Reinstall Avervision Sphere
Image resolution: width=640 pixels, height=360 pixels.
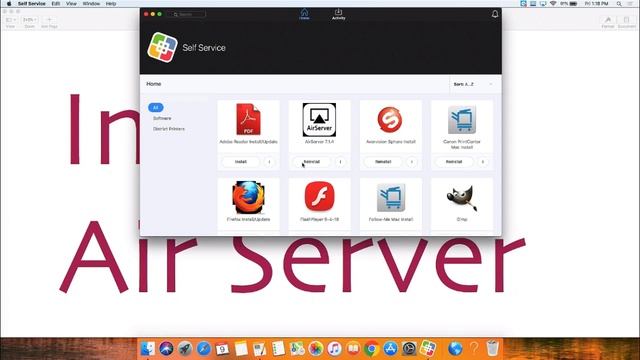pyautogui.click(x=383, y=162)
